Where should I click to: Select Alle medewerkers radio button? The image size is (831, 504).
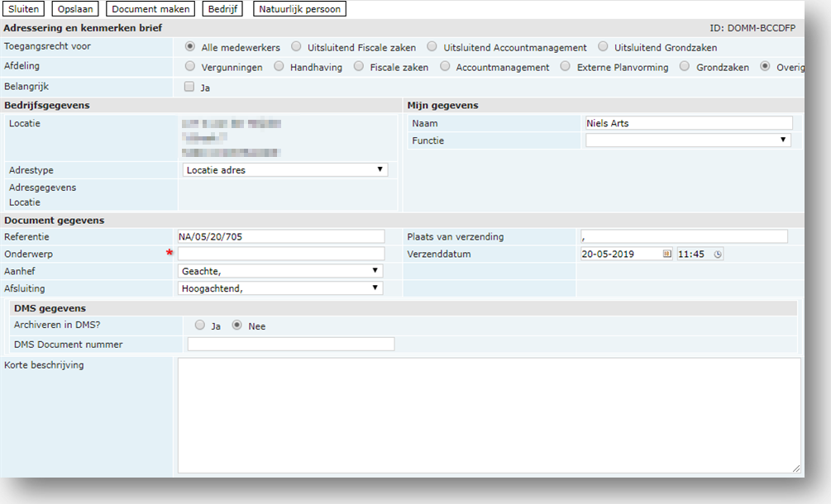[191, 47]
